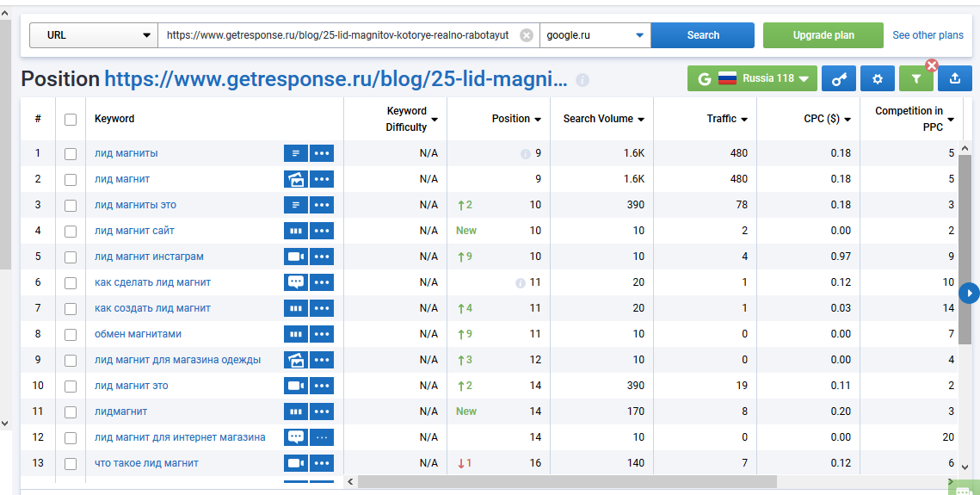Check the box for как создать лид магнит
Viewport: 980px width, 495px height.
(x=71, y=309)
